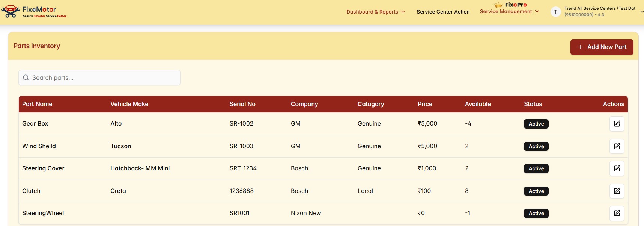644x226 pixels.
Task: Click serial number SR-1003
Action: point(241,146)
